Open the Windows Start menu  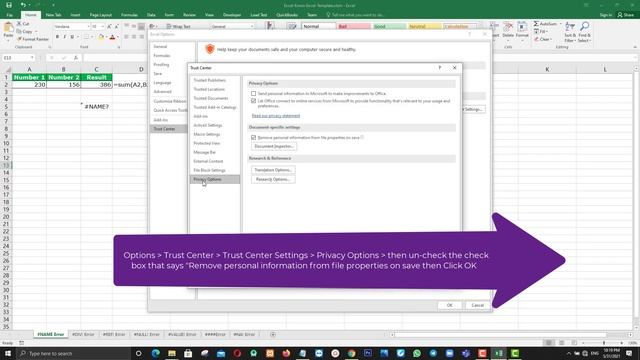tap(8, 353)
